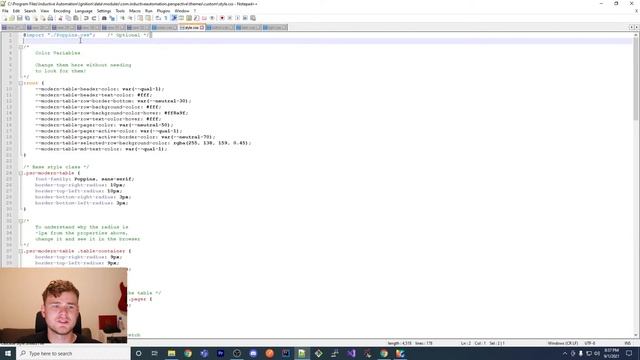Image resolution: width=640 pixels, height=360 pixels.
Task: Close the style.css tab with its X
Action: [202, 27]
